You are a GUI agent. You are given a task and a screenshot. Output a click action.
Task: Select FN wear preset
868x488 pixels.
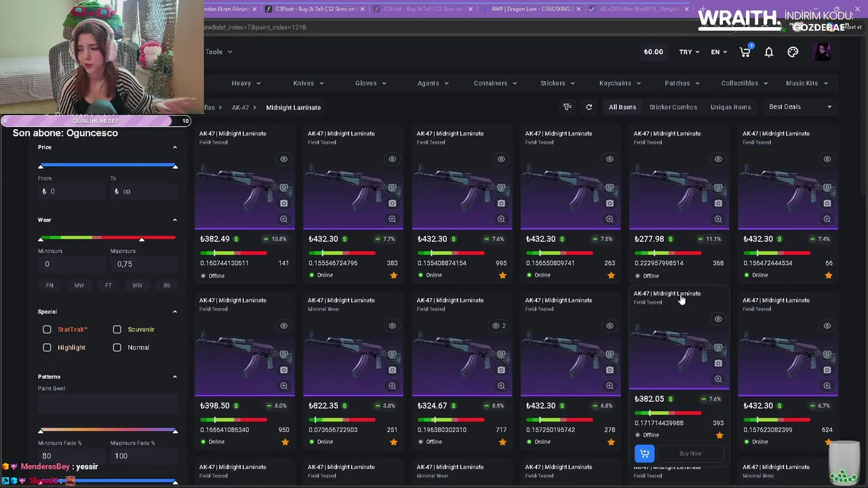(x=50, y=285)
